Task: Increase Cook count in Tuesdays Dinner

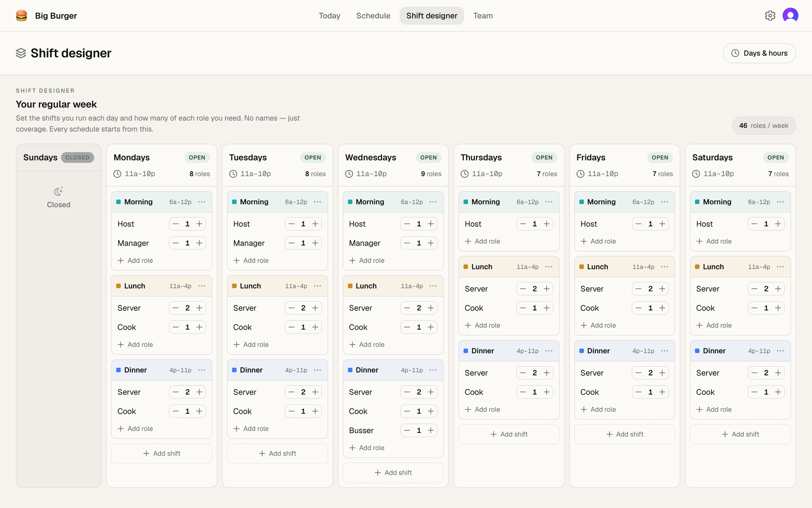Action: tap(315, 411)
